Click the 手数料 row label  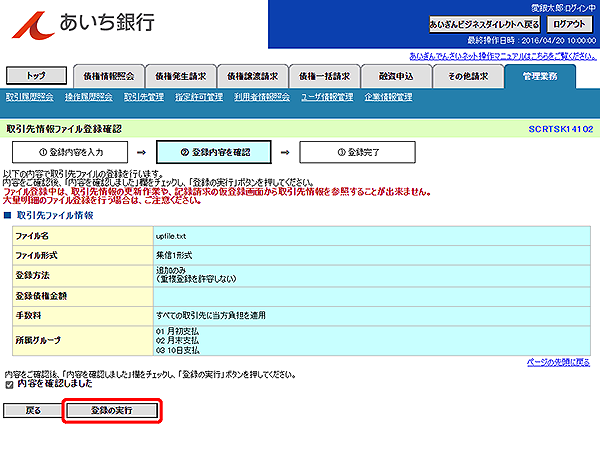pyautogui.click(x=28, y=315)
